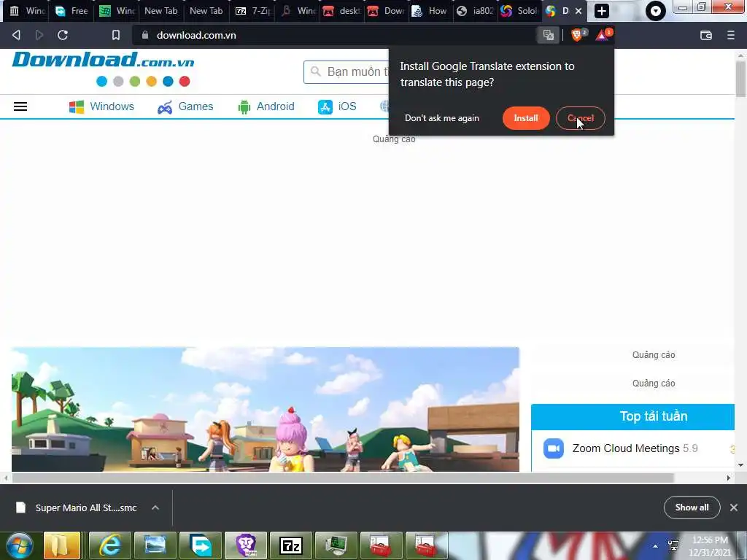Close the current active tab
The height and width of the screenshot is (560, 747).
coord(578,11)
